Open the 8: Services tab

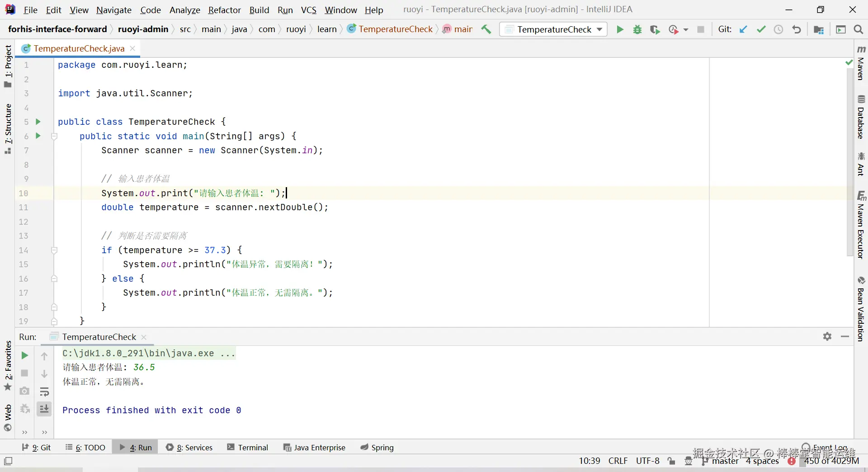[x=189, y=447]
